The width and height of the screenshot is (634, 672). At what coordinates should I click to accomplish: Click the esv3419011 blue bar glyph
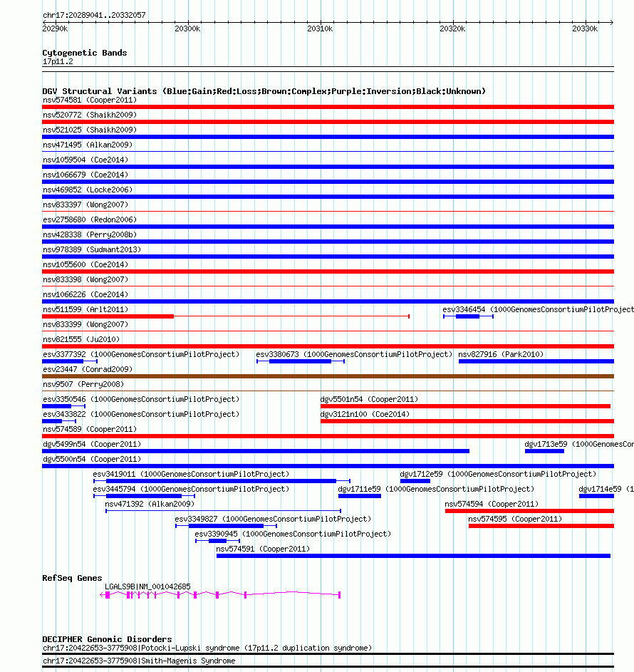[222, 481]
